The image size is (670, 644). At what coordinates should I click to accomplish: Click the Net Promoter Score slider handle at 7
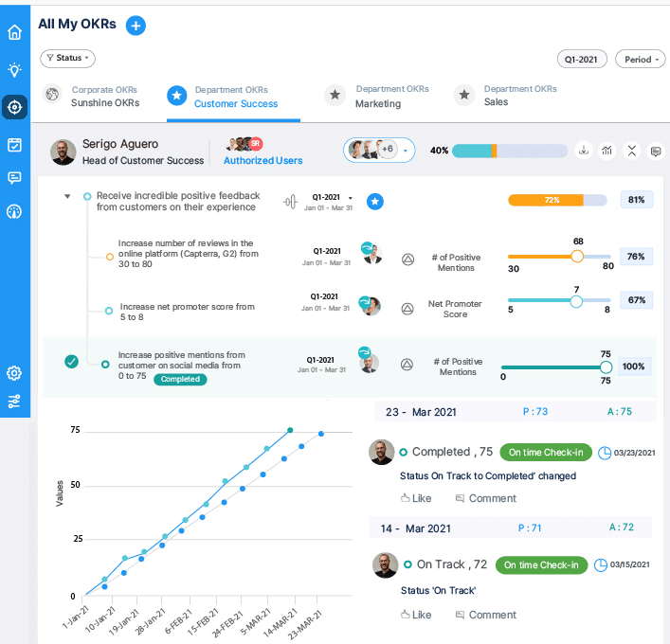click(x=576, y=301)
